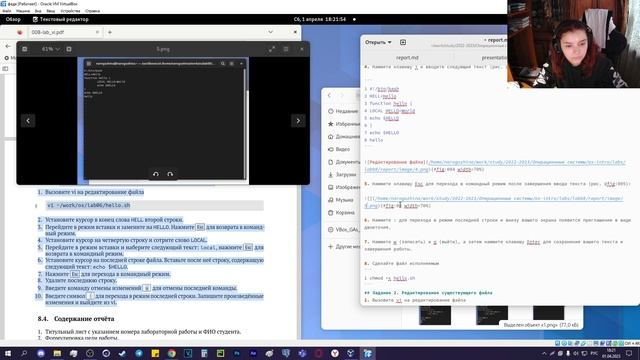Viewport: 640px width, 360px height.
Task: Click image 5.png path link in editor
Action: [x=494, y=202]
